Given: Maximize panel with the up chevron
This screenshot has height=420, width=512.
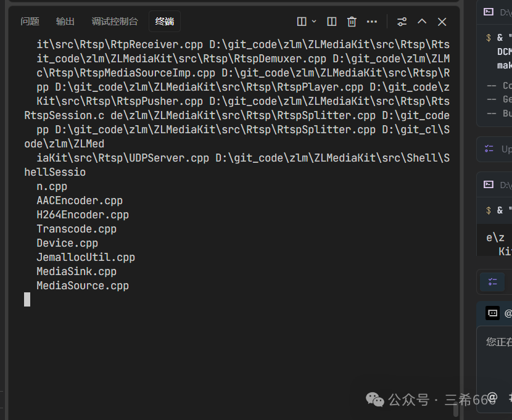Looking at the screenshot, I should point(422,22).
